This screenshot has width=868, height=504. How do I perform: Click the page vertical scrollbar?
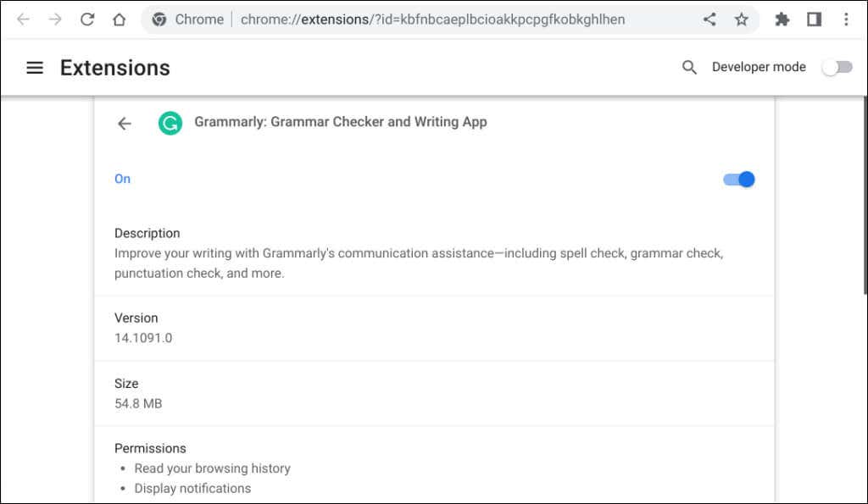click(865, 196)
